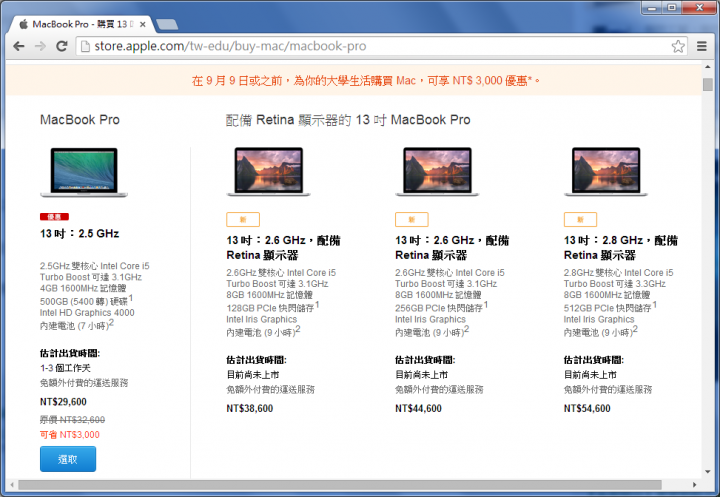Click the "內建電池 (7 小時)" spec line
Viewport: 720px width, 497px height.
[77, 325]
